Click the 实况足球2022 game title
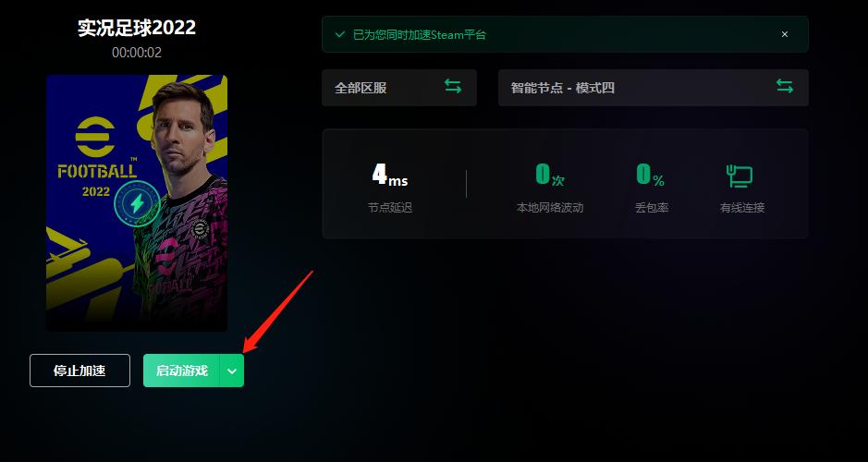 click(137, 28)
